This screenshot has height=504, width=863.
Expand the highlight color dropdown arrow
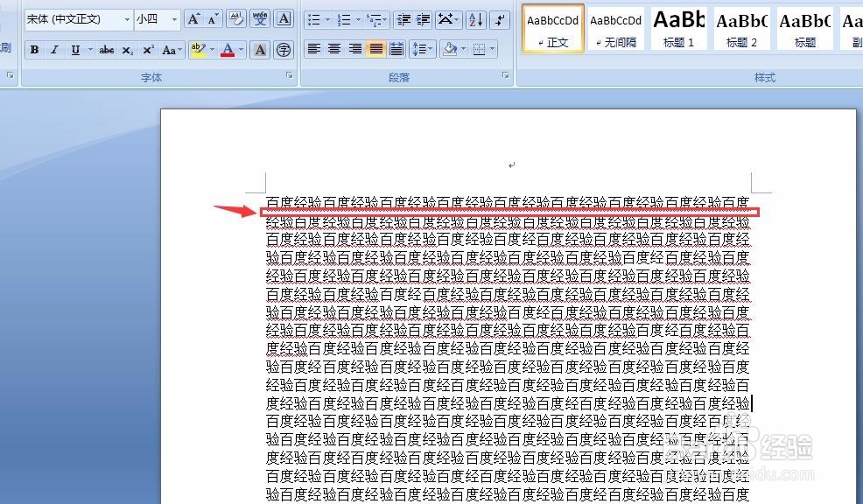tap(213, 50)
